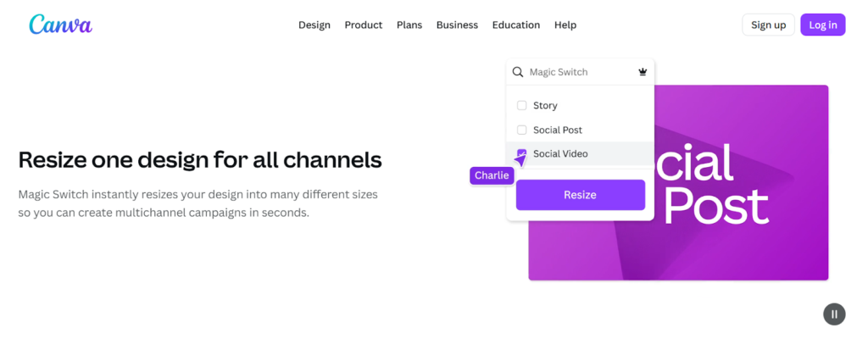Uncheck the Social Video checkbox
This screenshot has height=344, width=868.
coord(521,153)
